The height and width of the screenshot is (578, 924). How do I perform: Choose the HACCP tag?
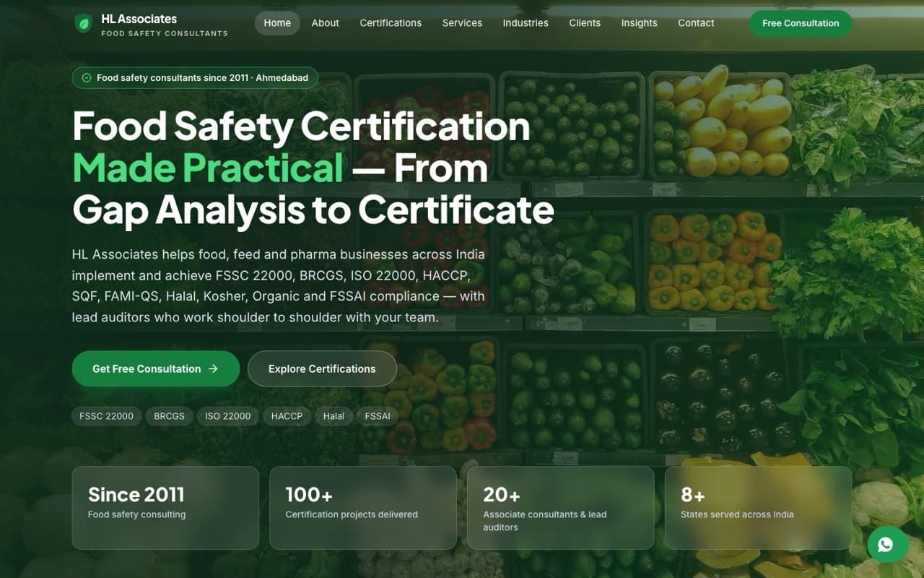[287, 416]
